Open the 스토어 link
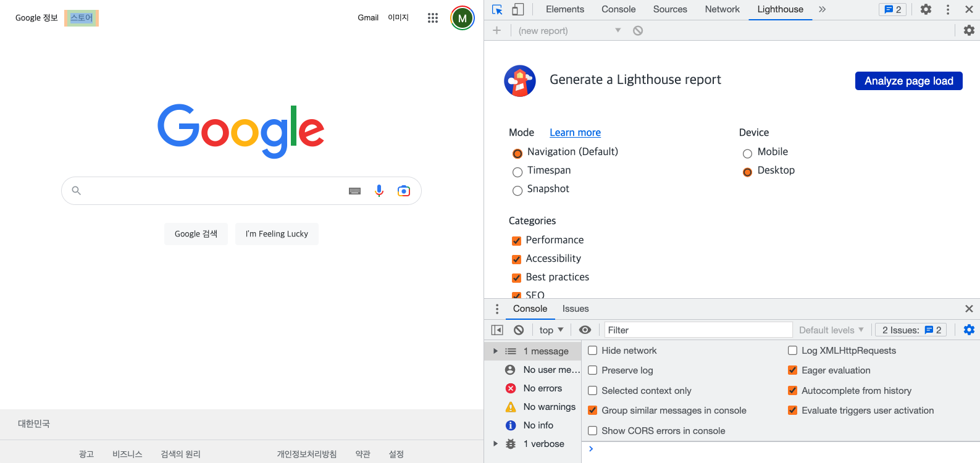Image resolution: width=980 pixels, height=463 pixels. click(82, 18)
